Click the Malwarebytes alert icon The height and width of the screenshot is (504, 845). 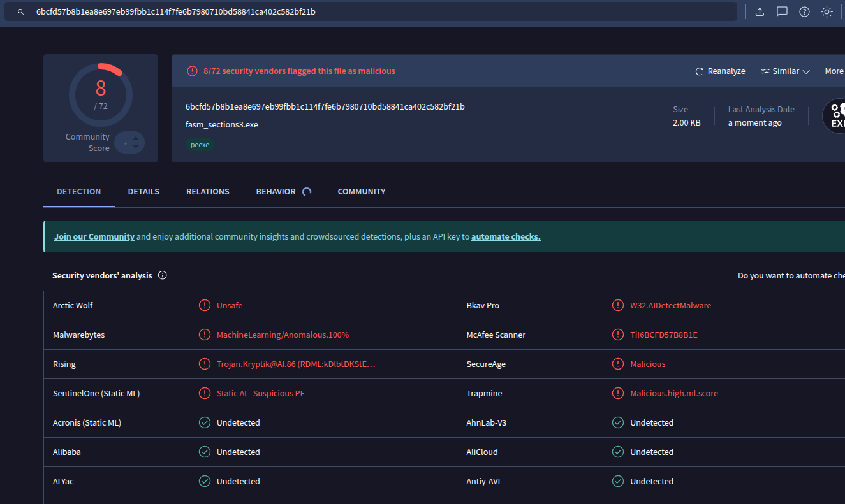pyautogui.click(x=204, y=335)
